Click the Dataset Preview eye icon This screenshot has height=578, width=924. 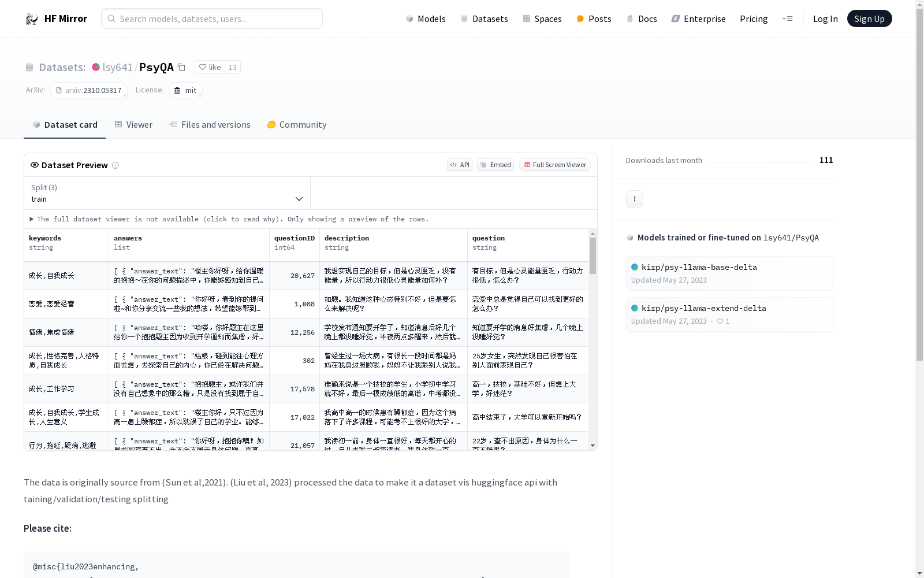(35, 165)
